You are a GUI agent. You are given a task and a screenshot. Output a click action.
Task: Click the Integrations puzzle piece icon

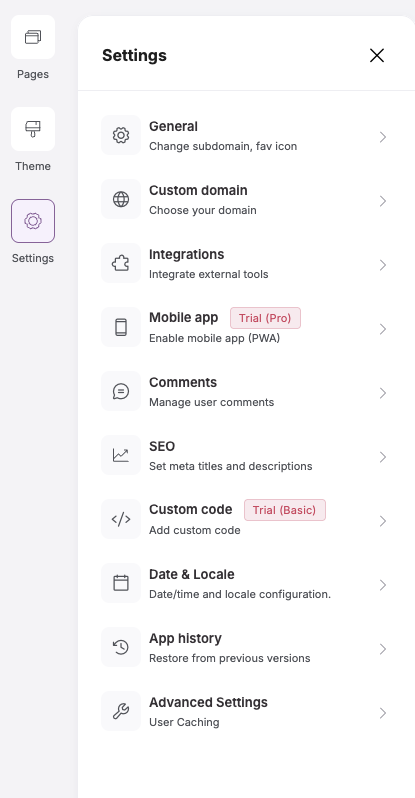tap(121, 264)
